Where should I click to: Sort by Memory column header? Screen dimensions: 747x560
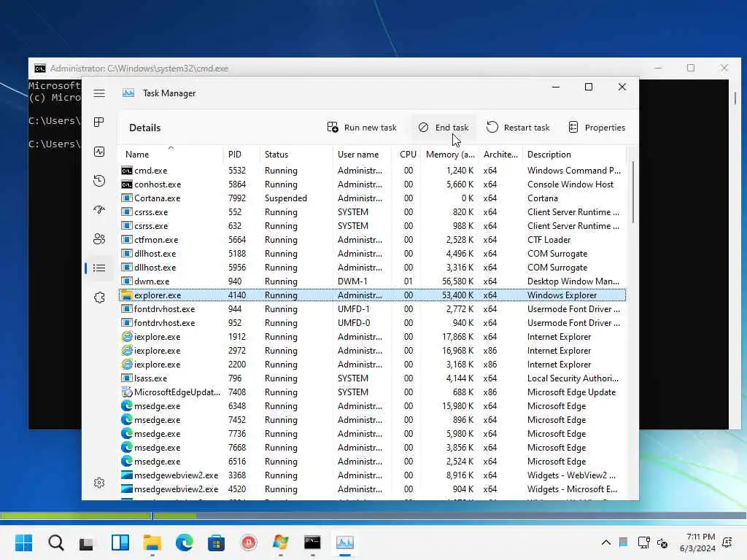point(449,155)
